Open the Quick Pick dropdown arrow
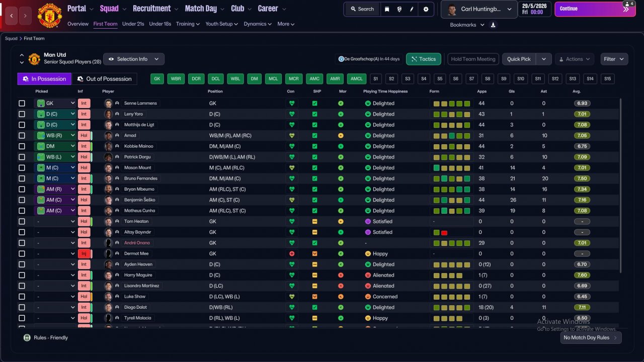 (544, 59)
